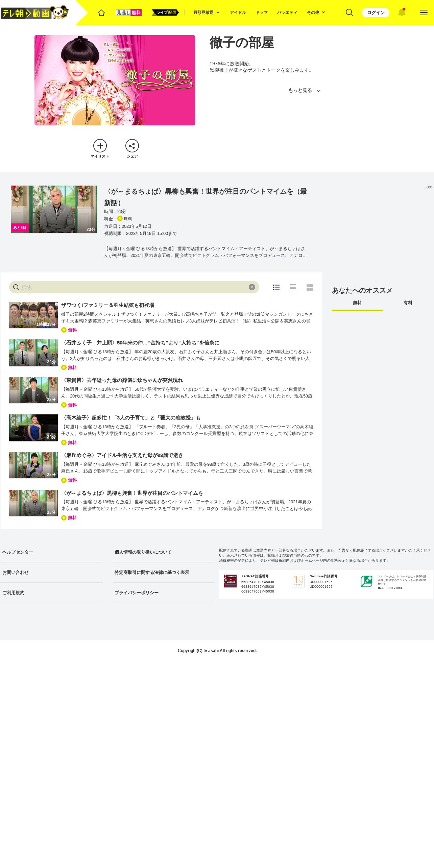The image size is (434, 868).
Task: Click the シェア share icon
Action: (x=132, y=149)
